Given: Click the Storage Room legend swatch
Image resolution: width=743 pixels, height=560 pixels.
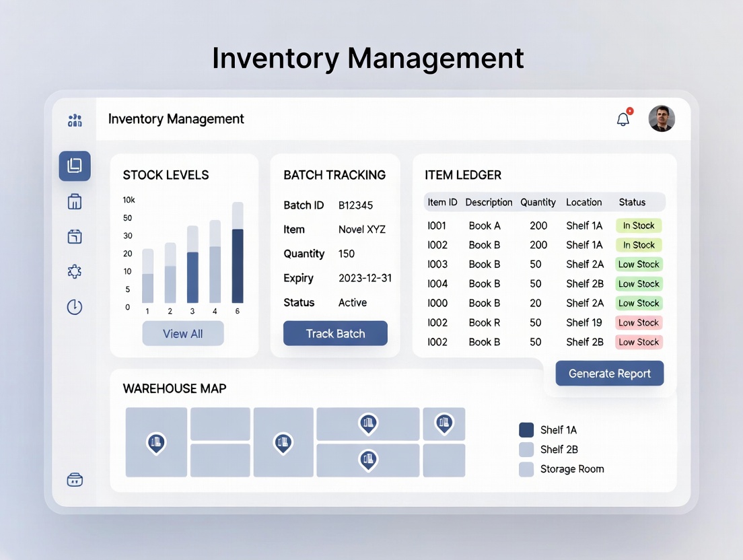Looking at the screenshot, I should 526,469.
